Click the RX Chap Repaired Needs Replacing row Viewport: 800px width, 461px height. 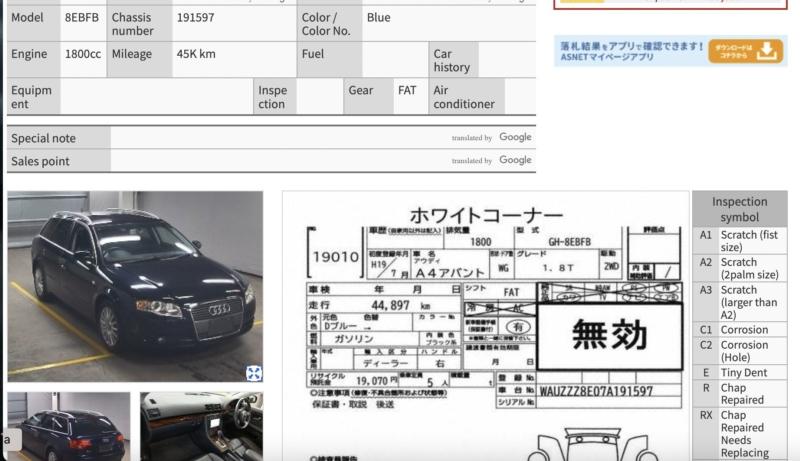coord(739,433)
